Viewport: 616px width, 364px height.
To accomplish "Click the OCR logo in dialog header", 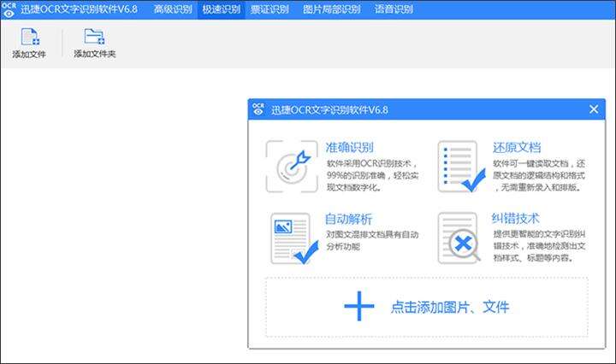I will (x=258, y=109).
